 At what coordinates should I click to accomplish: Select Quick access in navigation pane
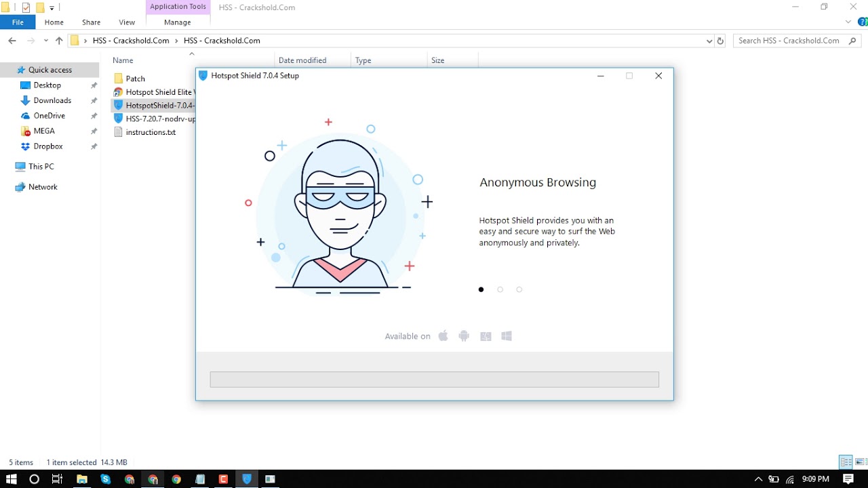(50, 70)
